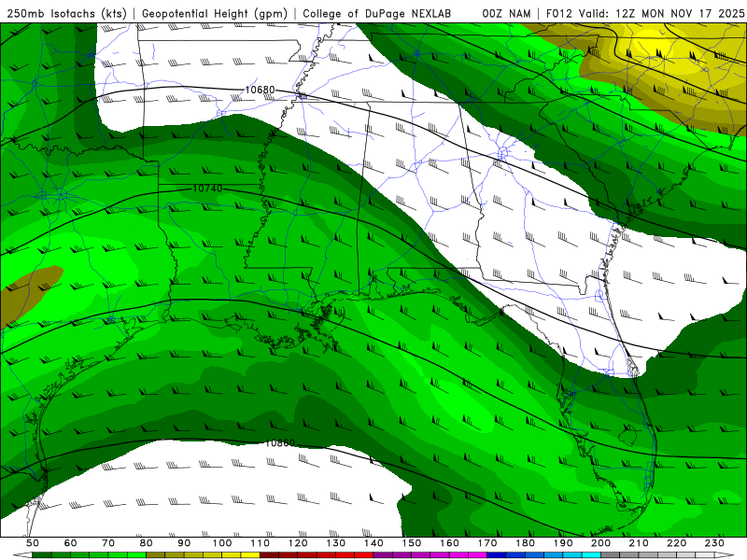Click the 190 value on color scale
747x560 pixels.
point(563,543)
